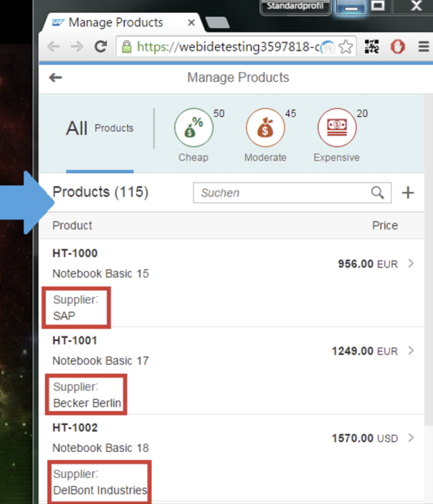Click the Notebook Basic 18 text
This screenshot has height=504, width=433.
101,448
